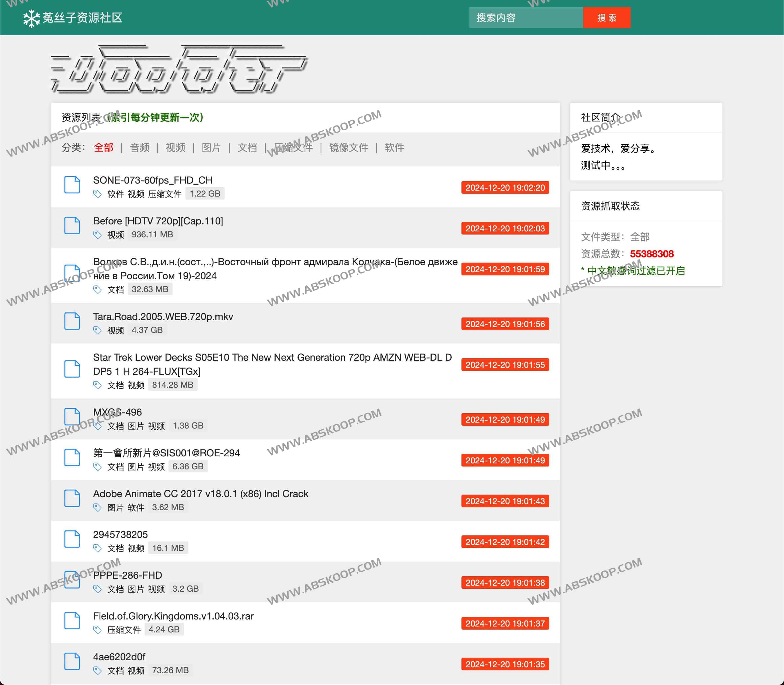784x685 pixels.
Task: Click the 2024-12-20 19:01:56 timestamp badge
Action: [504, 324]
